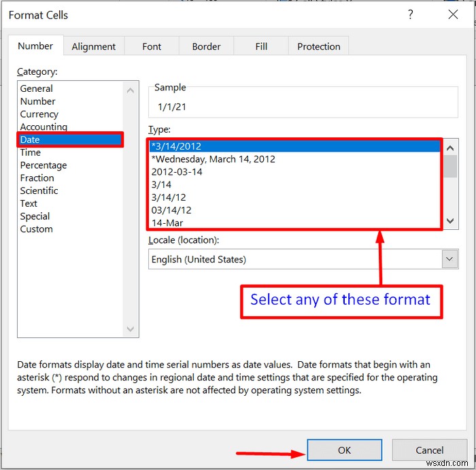Select the 3/14/12 date type
Screen dimensions: 476x470
[x=294, y=197]
